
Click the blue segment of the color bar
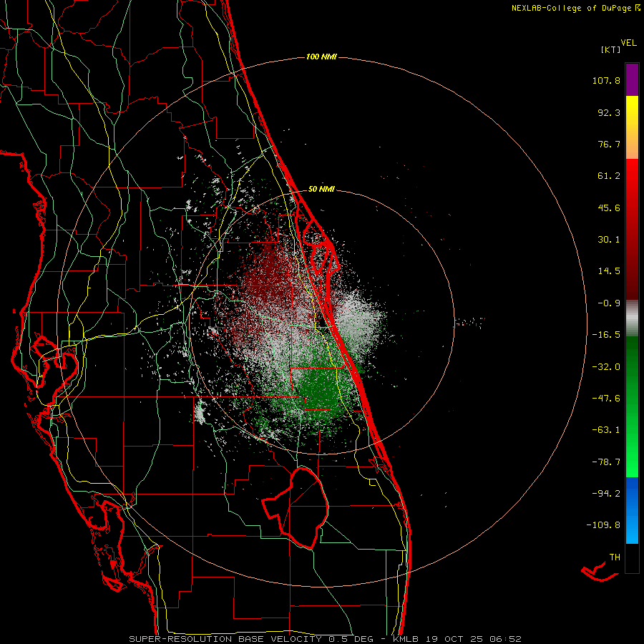(x=632, y=510)
